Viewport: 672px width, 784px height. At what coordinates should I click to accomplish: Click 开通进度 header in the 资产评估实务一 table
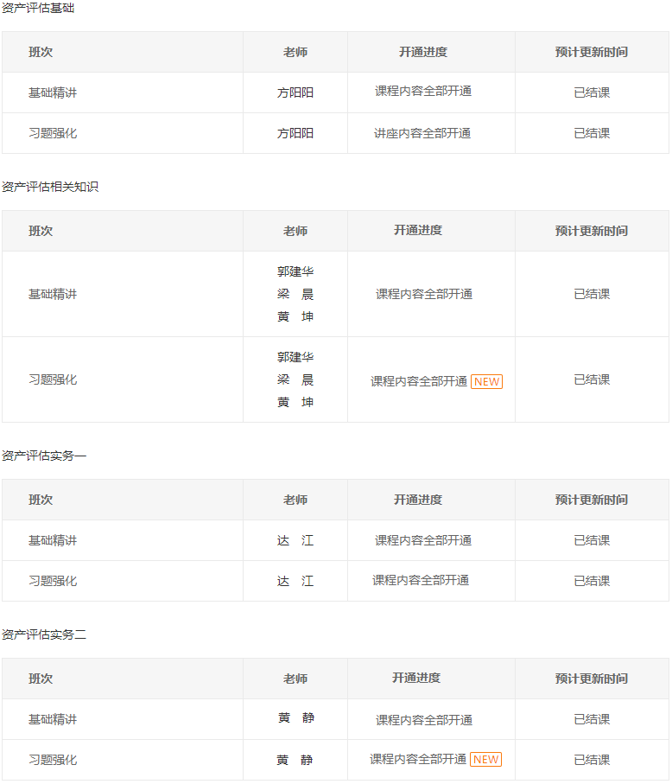[x=418, y=500]
